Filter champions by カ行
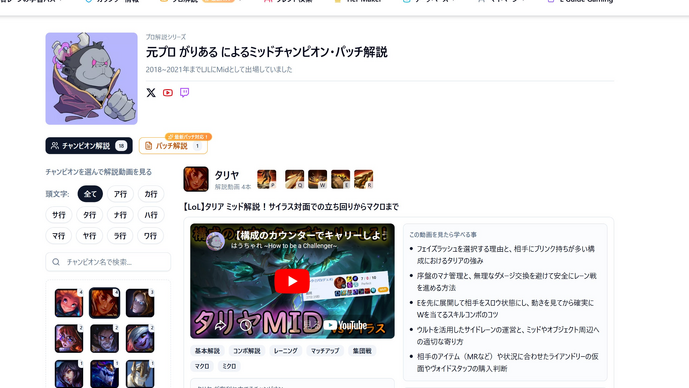 click(151, 194)
